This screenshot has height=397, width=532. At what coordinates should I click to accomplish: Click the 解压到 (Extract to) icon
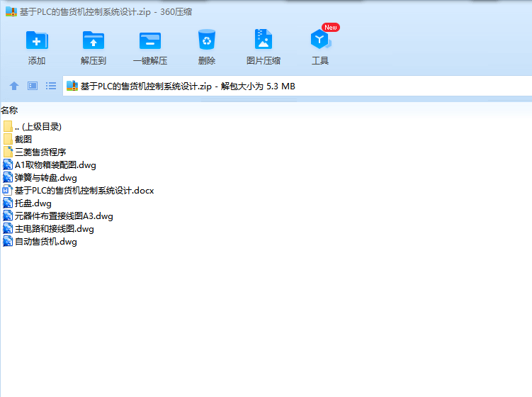pyautogui.click(x=94, y=40)
